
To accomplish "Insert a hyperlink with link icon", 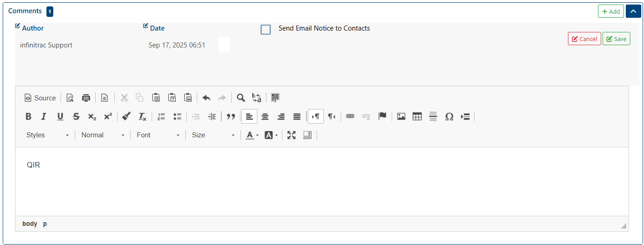I will [350, 116].
